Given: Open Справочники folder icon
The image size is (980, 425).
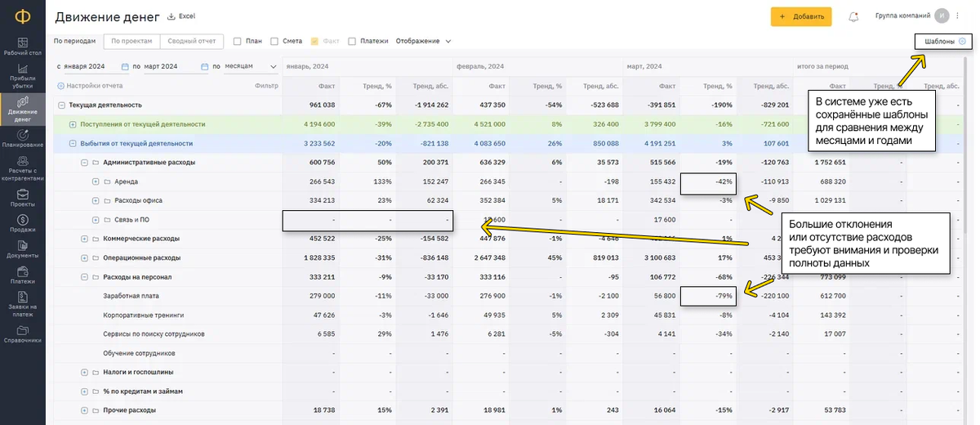Looking at the screenshot, I should [22, 330].
